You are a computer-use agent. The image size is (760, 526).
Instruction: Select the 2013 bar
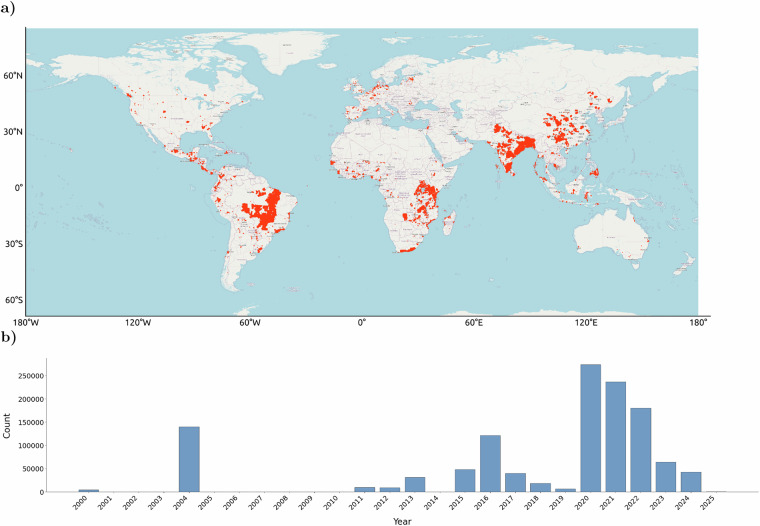pyautogui.click(x=415, y=484)
